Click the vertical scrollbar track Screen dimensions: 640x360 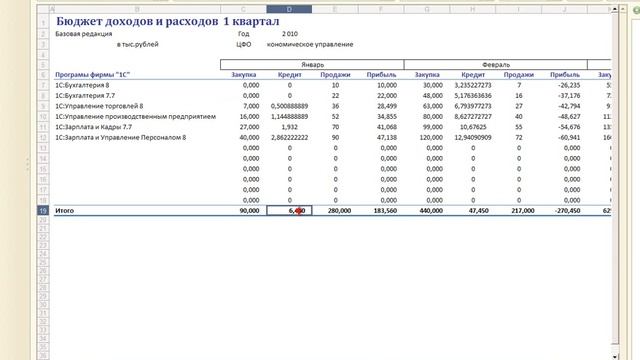[615, 180]
